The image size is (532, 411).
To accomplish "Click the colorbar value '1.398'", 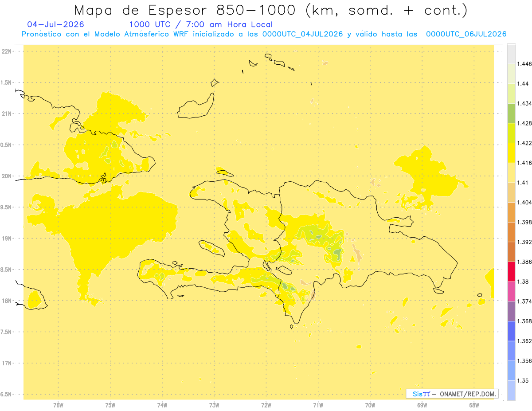I will pos(524,222).
